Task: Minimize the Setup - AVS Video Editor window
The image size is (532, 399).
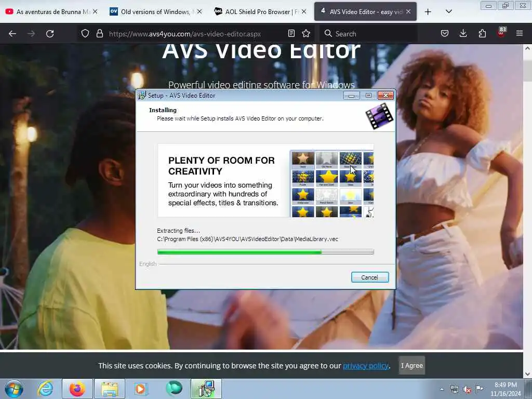Action: click(x=351, y=96)
